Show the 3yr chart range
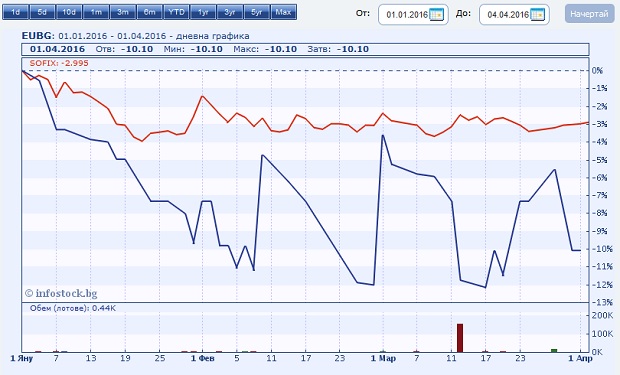 coord(230,12)
